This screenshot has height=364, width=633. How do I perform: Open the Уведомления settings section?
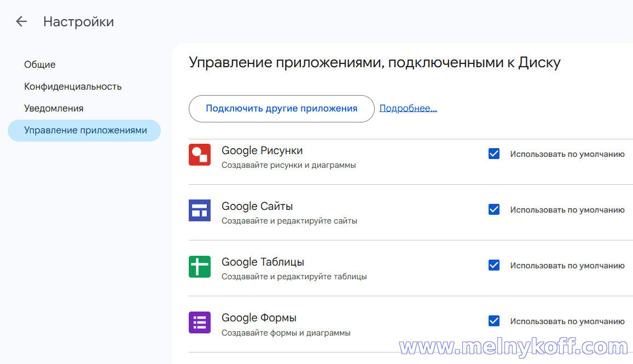54,108
